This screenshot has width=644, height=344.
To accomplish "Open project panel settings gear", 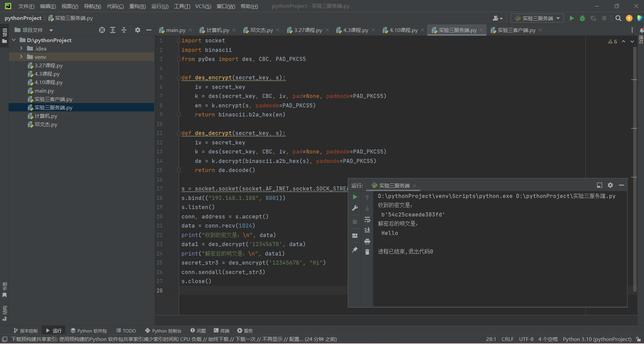I will (137, 30).
